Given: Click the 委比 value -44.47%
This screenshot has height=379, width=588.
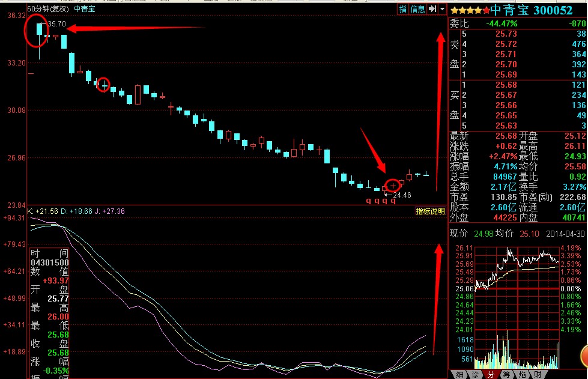Looking at the screenshot, I should click(502, 23).
